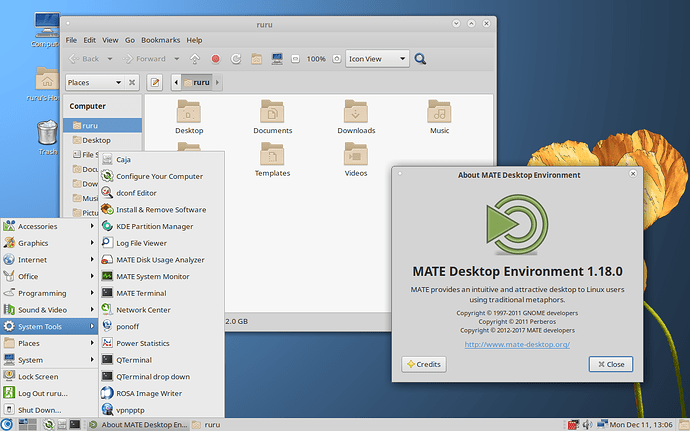Click the red Stop loading icon
This screenshot has width=690, height=431.
point(215,59)
